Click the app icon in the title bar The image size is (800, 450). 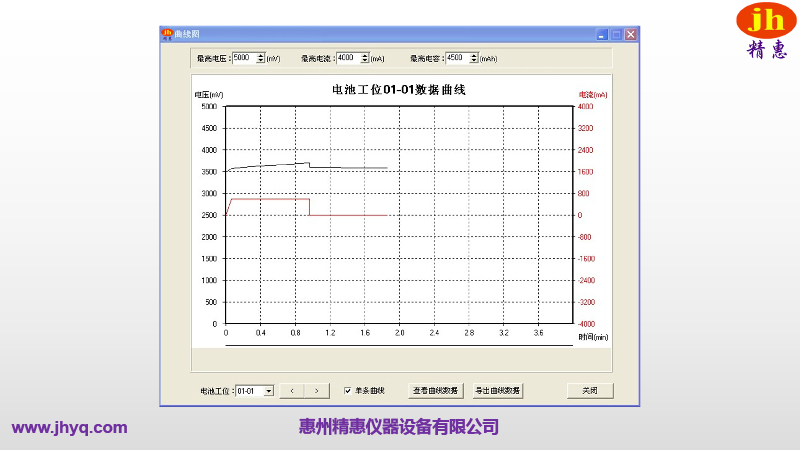(x=167, y=34)
